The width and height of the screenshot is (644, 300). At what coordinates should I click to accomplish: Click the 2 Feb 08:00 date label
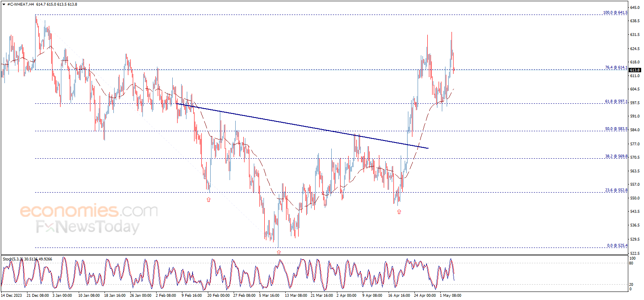pos(166,296)
